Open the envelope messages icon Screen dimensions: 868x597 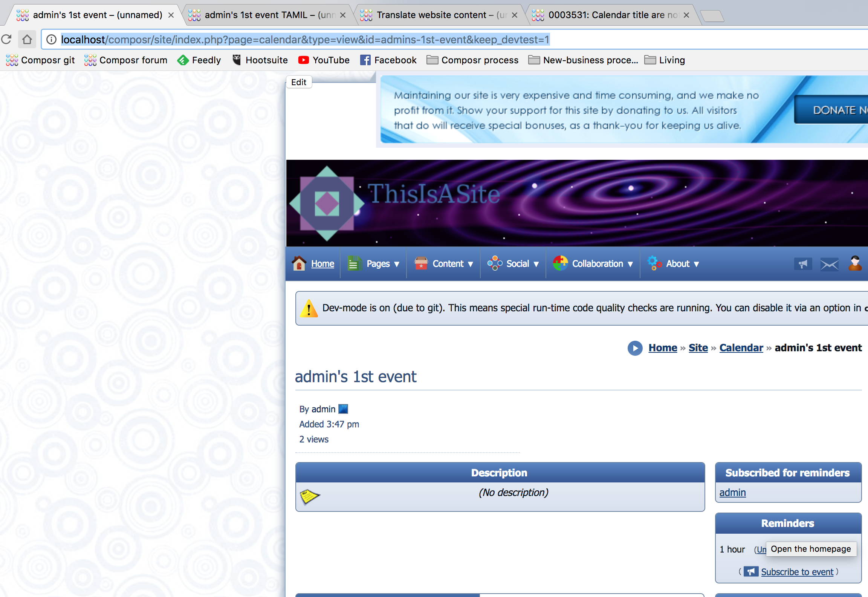pos(829,264)
